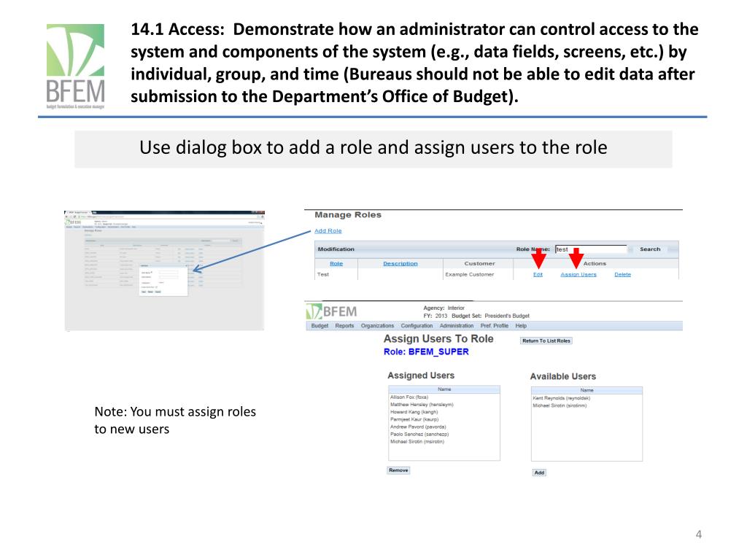
Task: Open the Administration menu
Action: [x=457, y=326]
